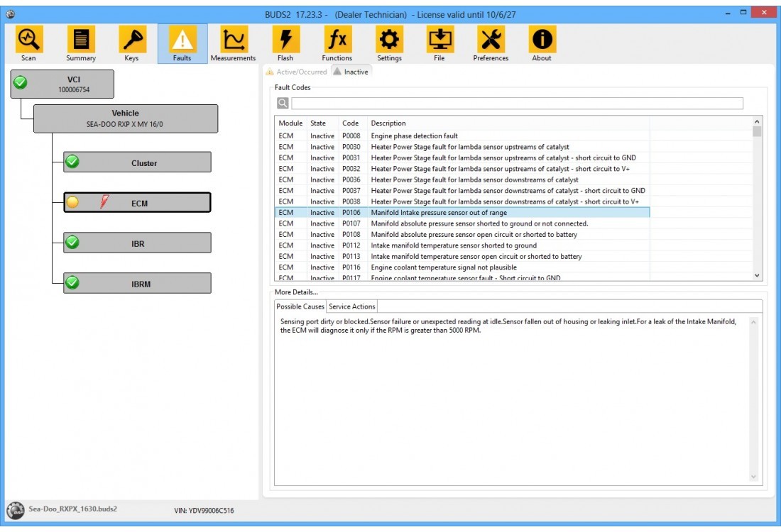Open the Summary page icon
This screenshot has height=532, width=781.
[81, 40]
